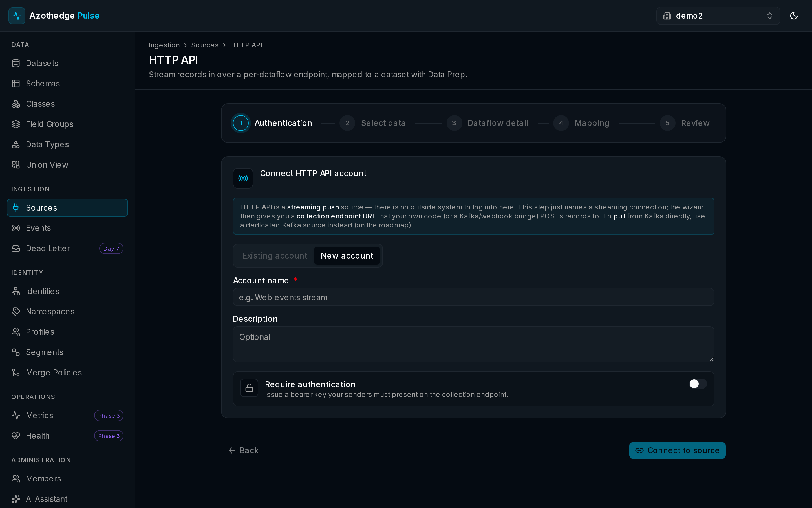Go to step 4 Mapping
812x508 pixels.
581,123
